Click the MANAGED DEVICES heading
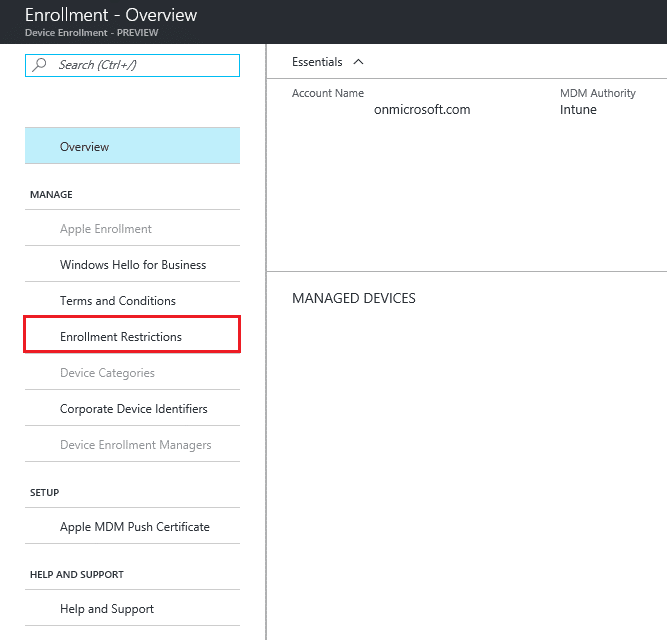667x640 pixels. 353,298
